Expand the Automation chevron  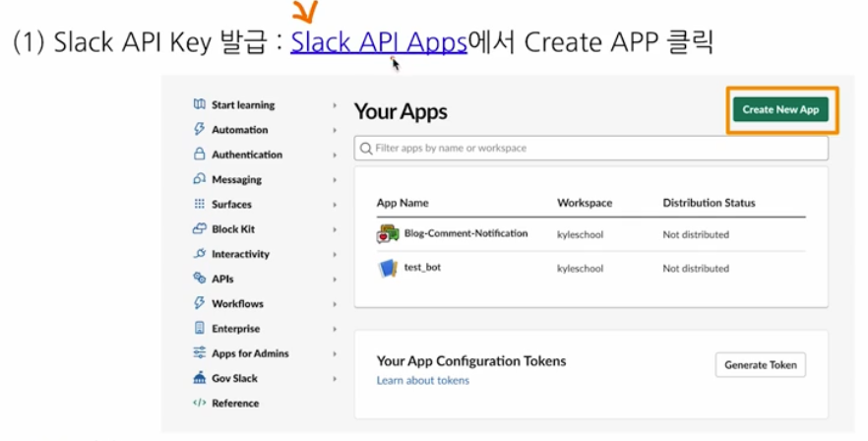[335, 130]
